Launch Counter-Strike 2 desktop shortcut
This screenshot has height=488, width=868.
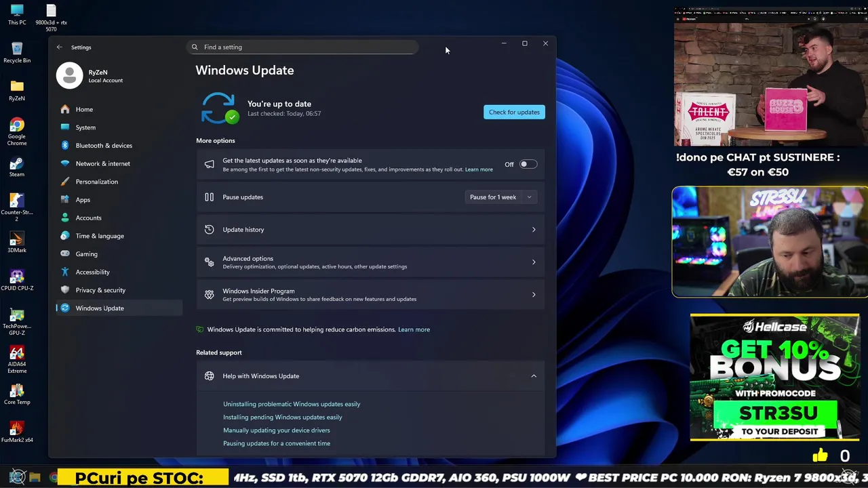click(17, 207)
